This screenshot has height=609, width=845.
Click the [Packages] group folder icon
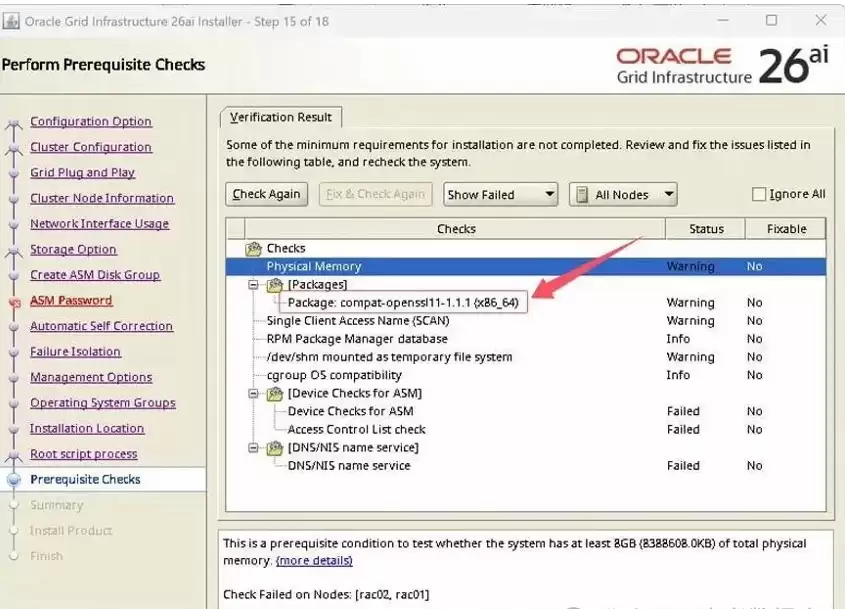275,285
